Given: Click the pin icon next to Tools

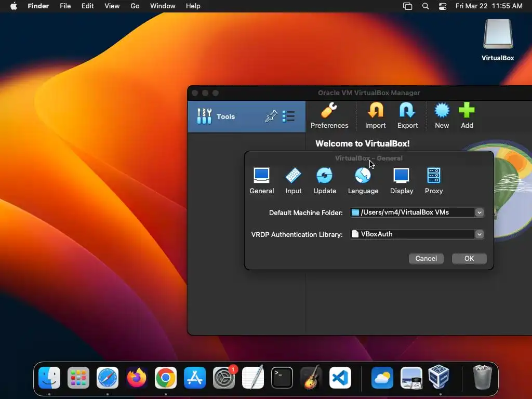Looking at the screenshot, I should coord(271,116).
